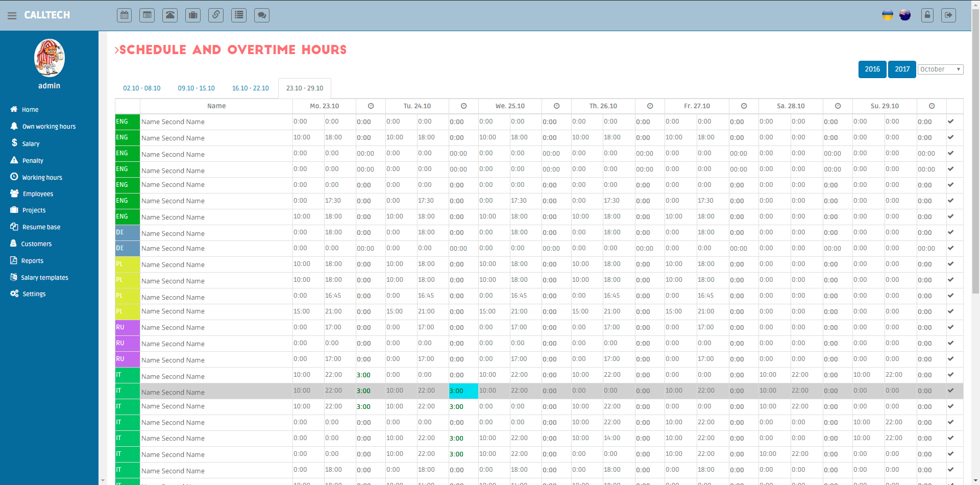The height and width of the screenshot is (485, 980).
Task: Open the briefcase icon in top toolbar
Action: 193,15
